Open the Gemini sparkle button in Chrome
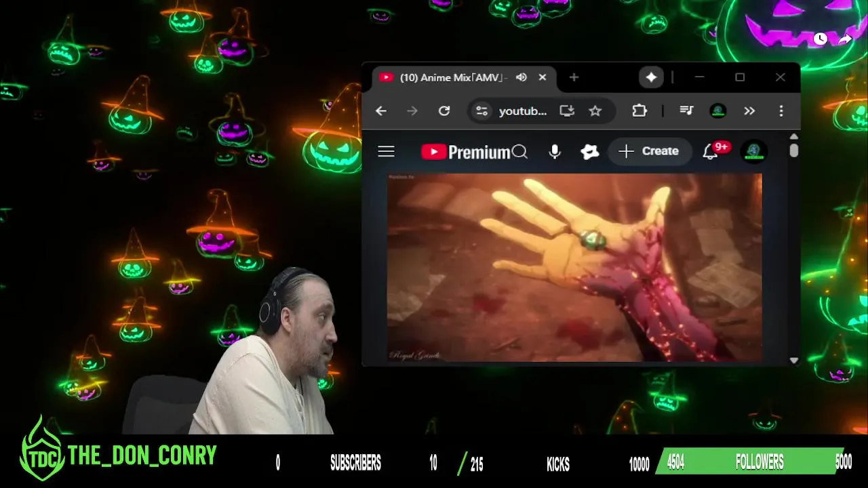The height and width of the screenshot is (488, 868). 651,77
